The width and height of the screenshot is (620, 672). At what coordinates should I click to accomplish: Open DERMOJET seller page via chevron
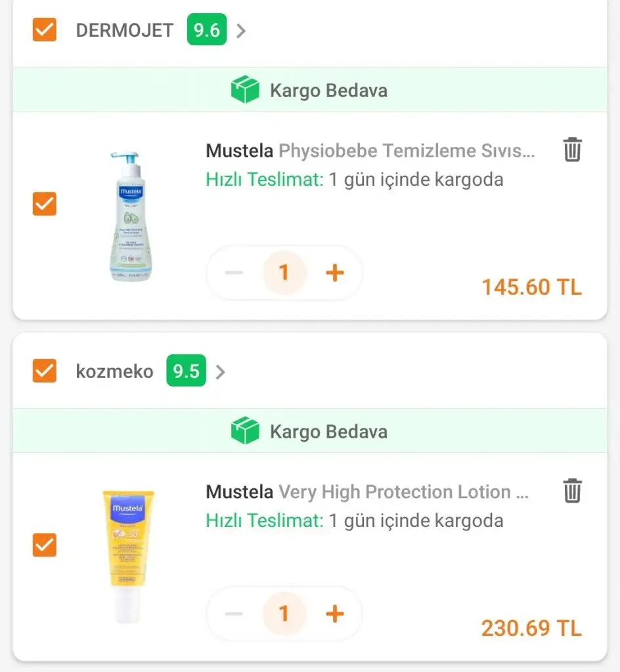[x=241, y=31]
